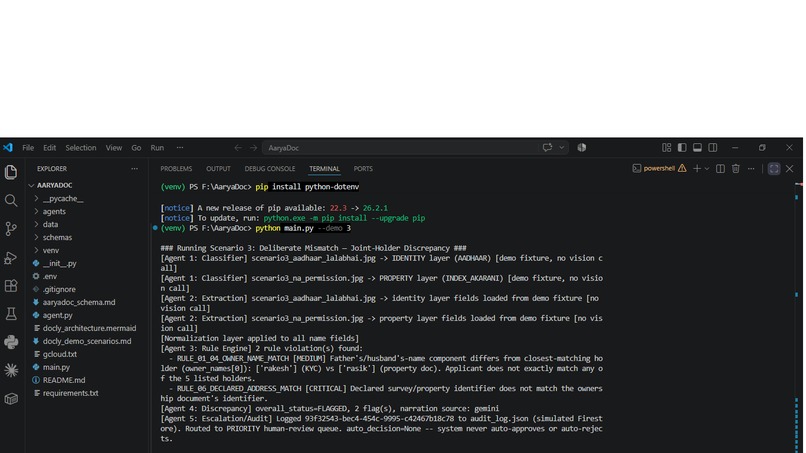The image size is (806, 453).
Task: Open the Go menu
Action: click(x=136, y=148)
